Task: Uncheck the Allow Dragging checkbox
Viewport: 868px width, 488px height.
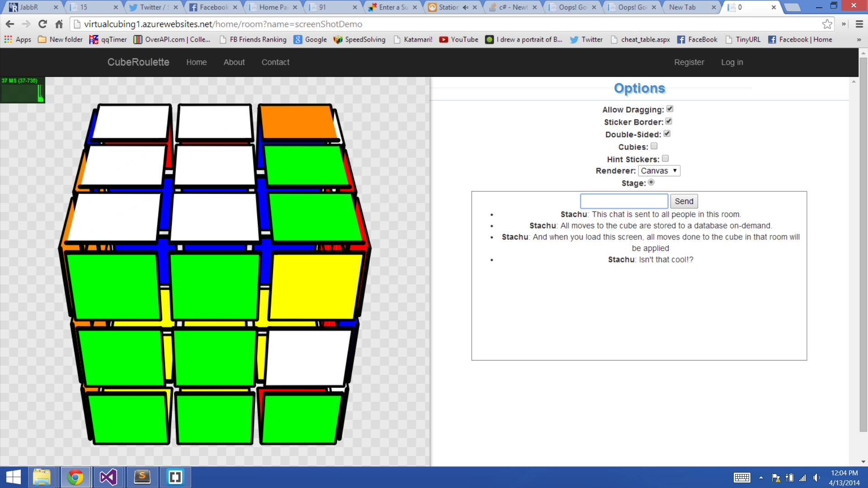Action: (670, 109)
